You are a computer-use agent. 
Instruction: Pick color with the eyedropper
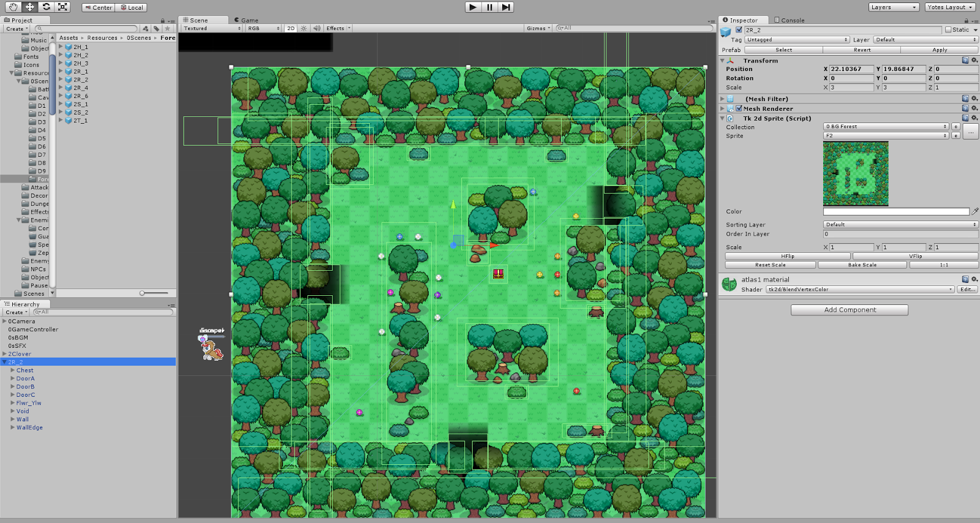[x=975, y=211]
